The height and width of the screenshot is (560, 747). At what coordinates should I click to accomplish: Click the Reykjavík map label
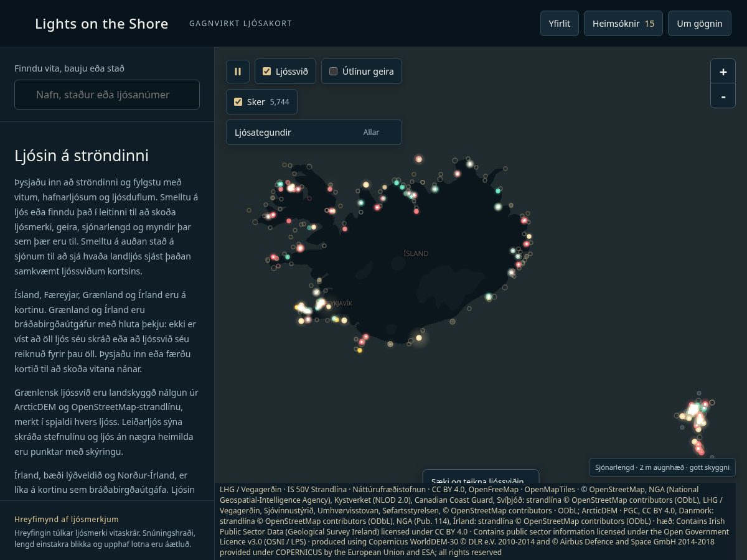[339, 304]
